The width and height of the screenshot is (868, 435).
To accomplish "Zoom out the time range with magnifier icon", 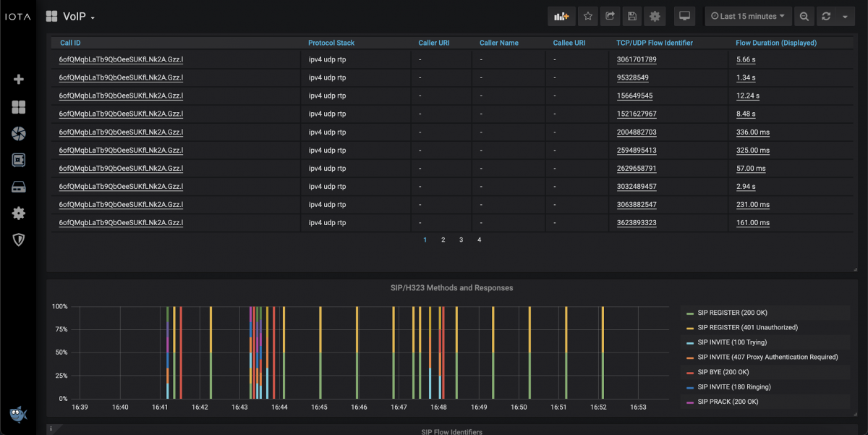I will tap(804, 16).
